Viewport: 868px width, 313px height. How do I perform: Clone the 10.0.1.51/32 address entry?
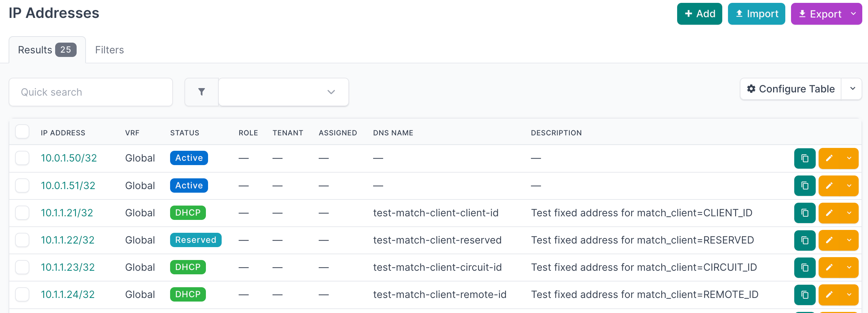pos(805,186)
